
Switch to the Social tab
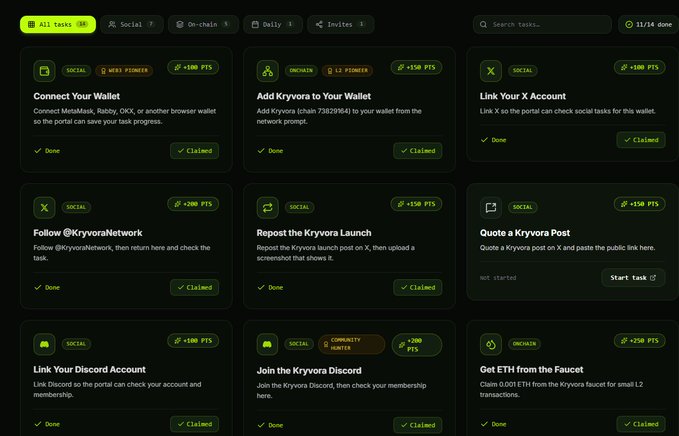[x=132, y=25]
